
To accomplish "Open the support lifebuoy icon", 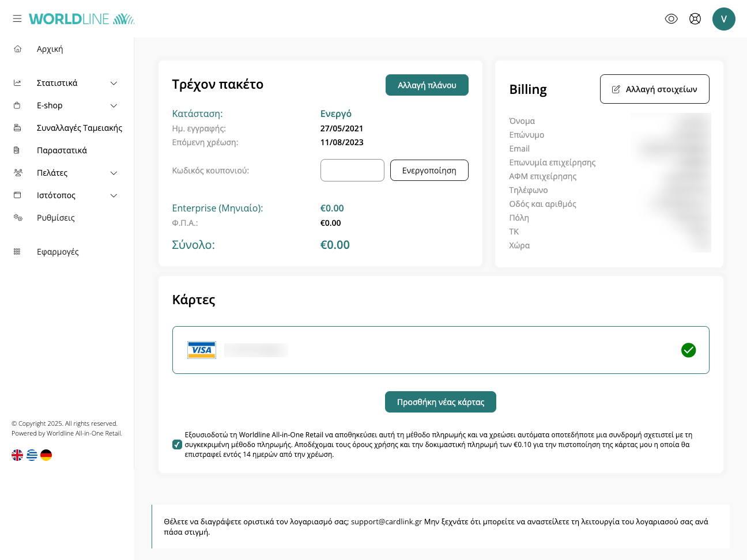I will click(695, 19).
